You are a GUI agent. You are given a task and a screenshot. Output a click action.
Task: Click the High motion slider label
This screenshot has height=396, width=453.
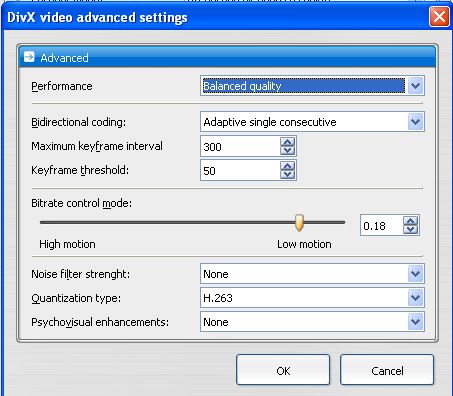click(67, 244)
